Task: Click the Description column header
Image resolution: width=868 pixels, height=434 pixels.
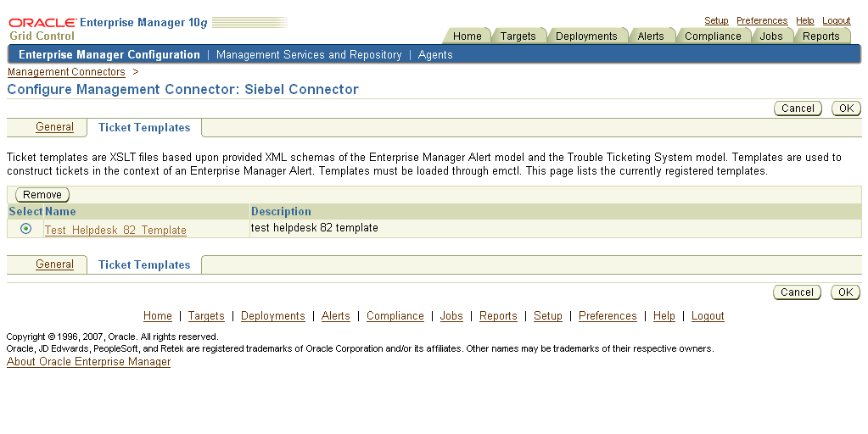Action: click(x=281, y=211)
